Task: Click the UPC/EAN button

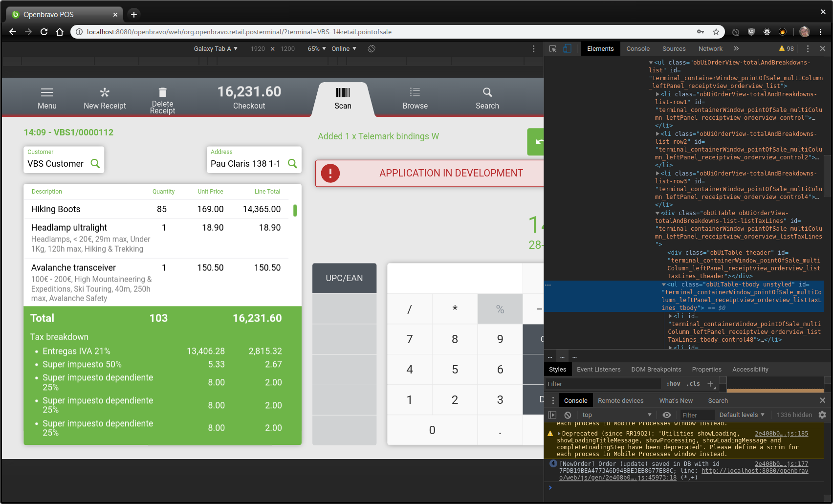Action: click(344, 278)
